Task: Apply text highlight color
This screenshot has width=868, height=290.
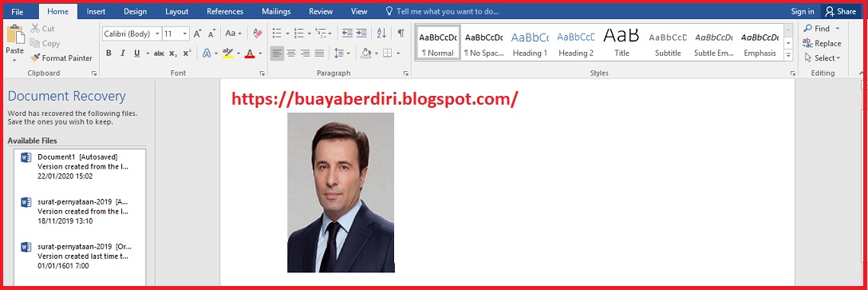Action: coord(227,54)
